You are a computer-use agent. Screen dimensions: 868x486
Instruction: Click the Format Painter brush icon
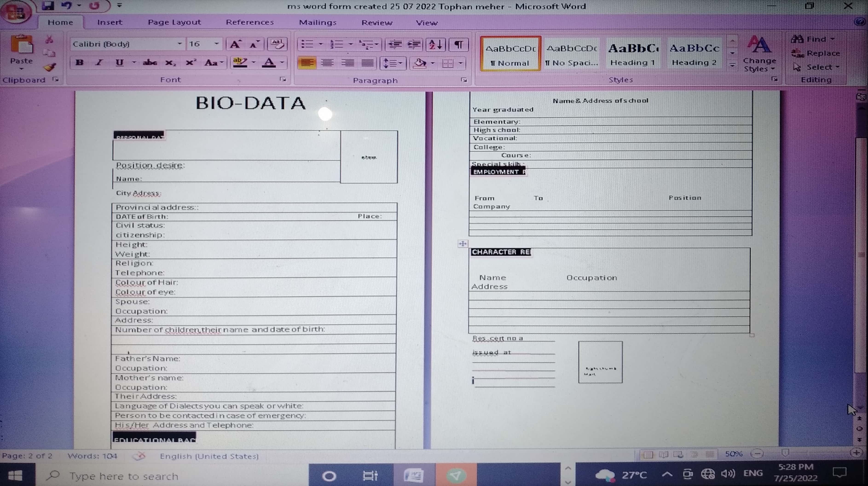click(50, 67)
